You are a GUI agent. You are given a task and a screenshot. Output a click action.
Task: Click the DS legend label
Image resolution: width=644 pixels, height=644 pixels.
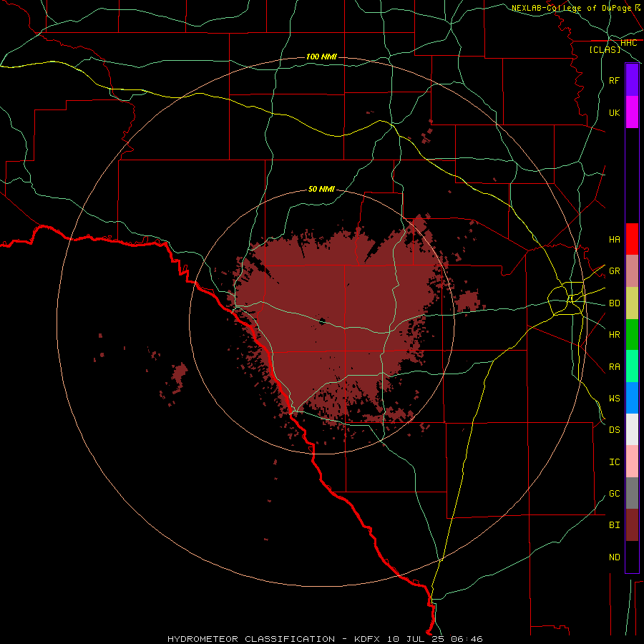point(614,429)
